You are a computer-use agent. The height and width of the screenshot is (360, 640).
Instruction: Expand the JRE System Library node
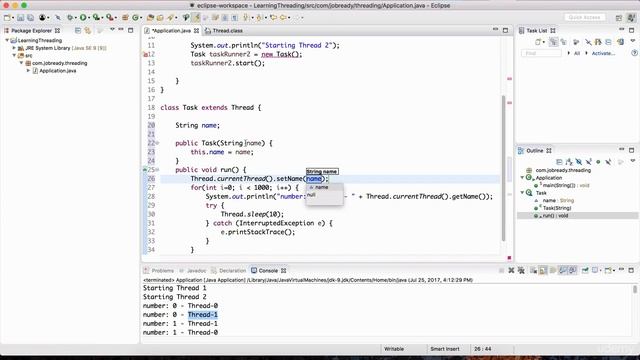click(14, 48)
